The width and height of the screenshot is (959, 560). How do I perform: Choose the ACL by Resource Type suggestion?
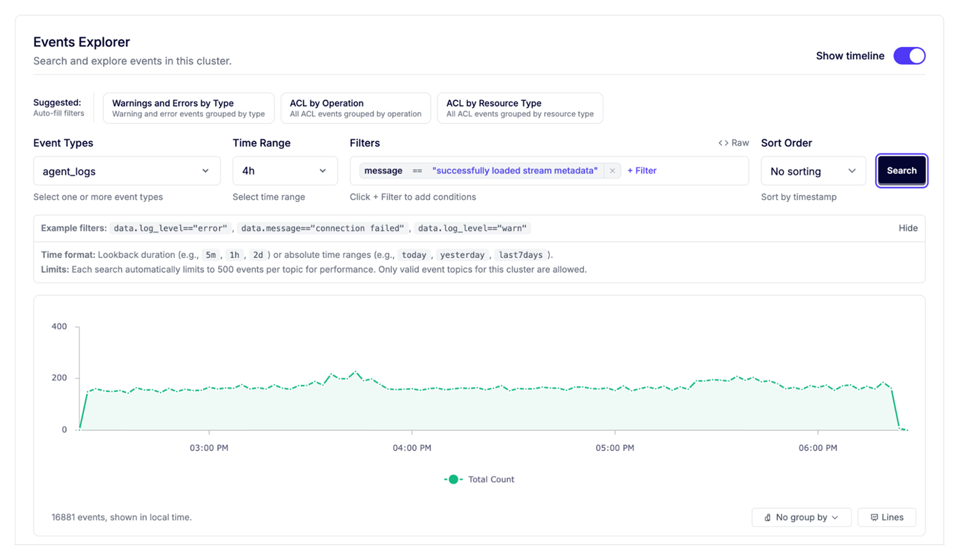[x=519, y=108]
